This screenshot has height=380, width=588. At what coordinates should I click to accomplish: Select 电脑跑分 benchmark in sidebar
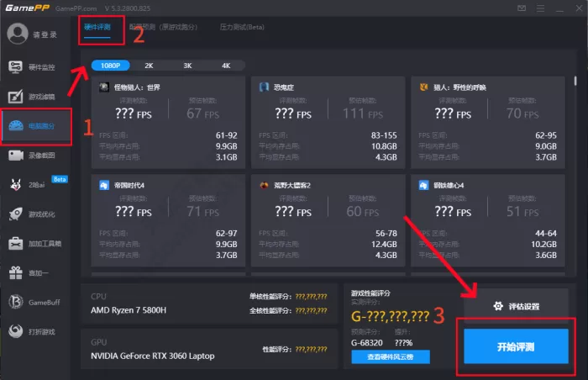pyautogui.click(x=36, y=126)
